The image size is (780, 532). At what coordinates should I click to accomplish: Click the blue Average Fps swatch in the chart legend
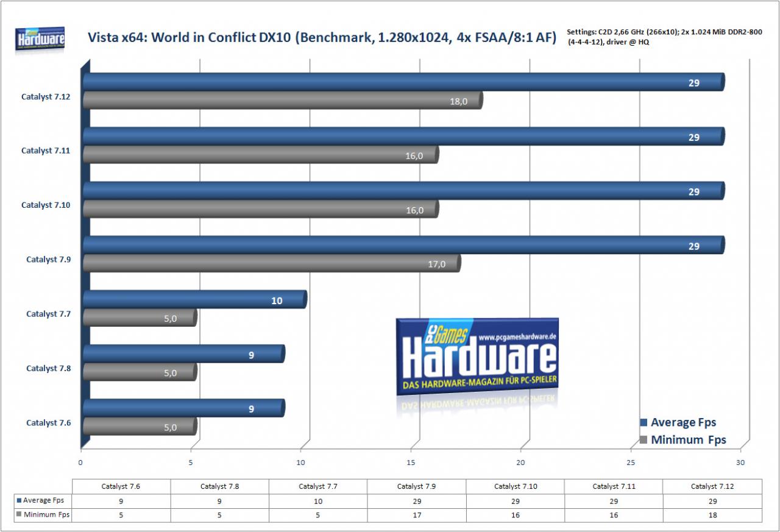pos(643,422)
